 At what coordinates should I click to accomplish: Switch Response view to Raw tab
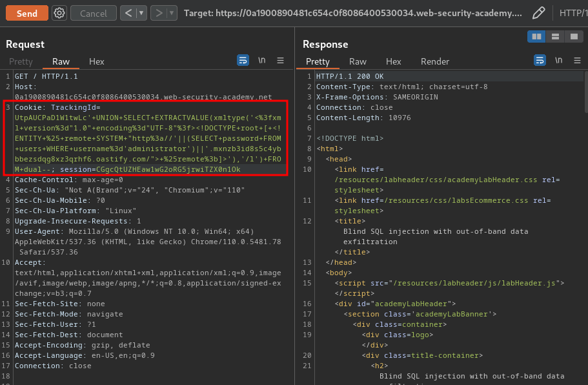pyautogui.click(x=358, y=61)
